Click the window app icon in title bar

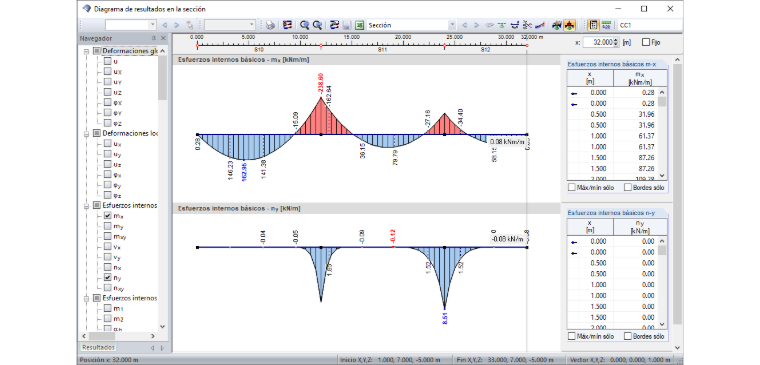coord(87,9)
